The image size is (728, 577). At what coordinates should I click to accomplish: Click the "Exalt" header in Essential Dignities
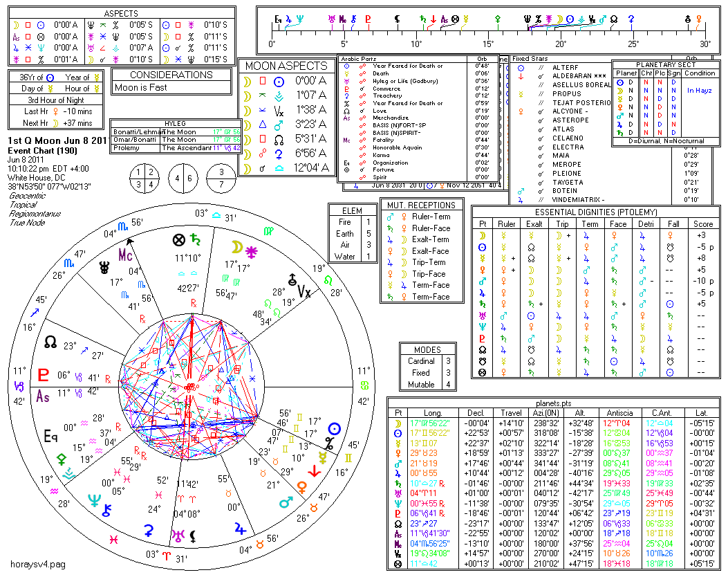tap(534, 224)
